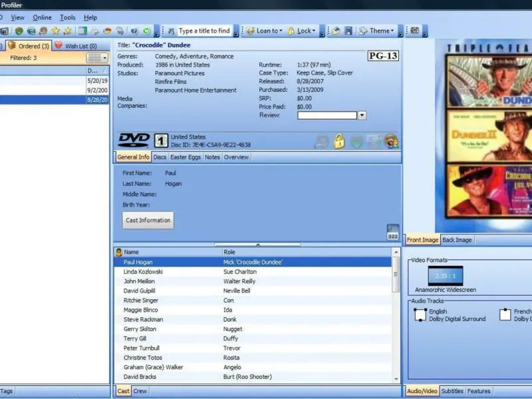Click the floppy disk save icon in toolbar

tap(348, 31)
